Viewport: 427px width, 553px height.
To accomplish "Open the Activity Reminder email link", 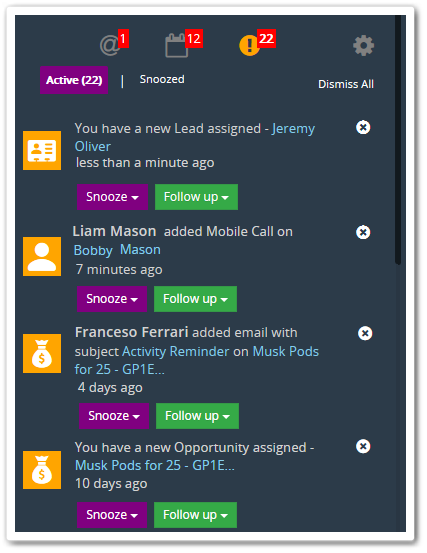I will 176,352.
